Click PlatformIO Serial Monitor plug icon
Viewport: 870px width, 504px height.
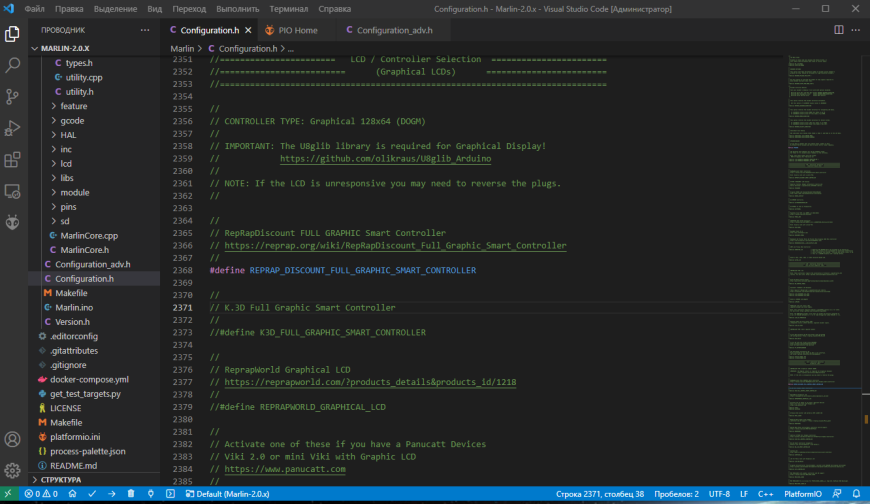tap(150, 493)
